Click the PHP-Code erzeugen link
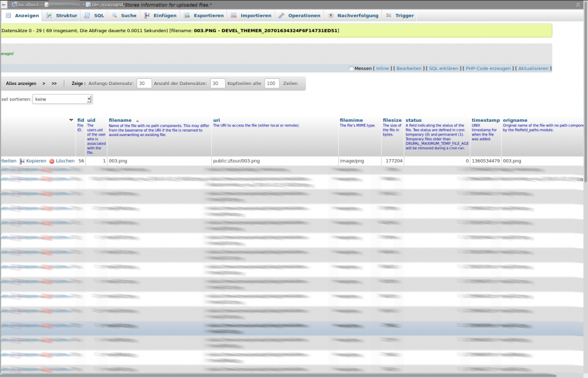Screen dimensions: 588x378 488,68
